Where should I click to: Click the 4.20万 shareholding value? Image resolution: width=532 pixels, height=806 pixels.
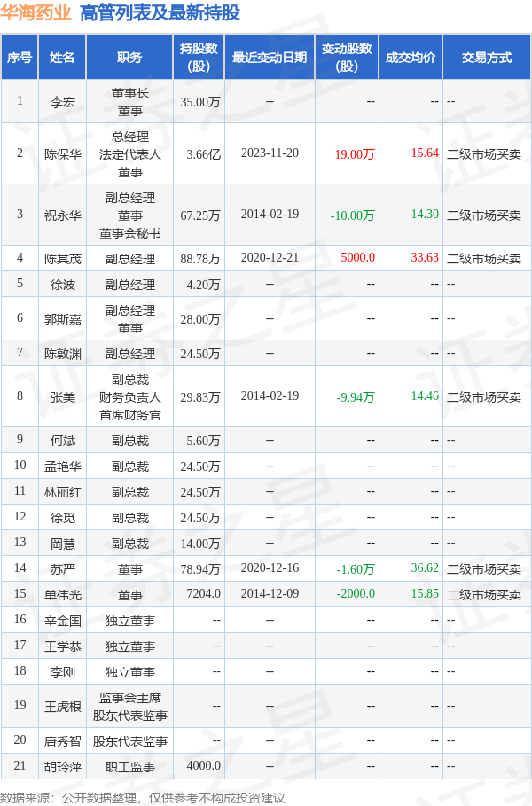pos(204,285)
